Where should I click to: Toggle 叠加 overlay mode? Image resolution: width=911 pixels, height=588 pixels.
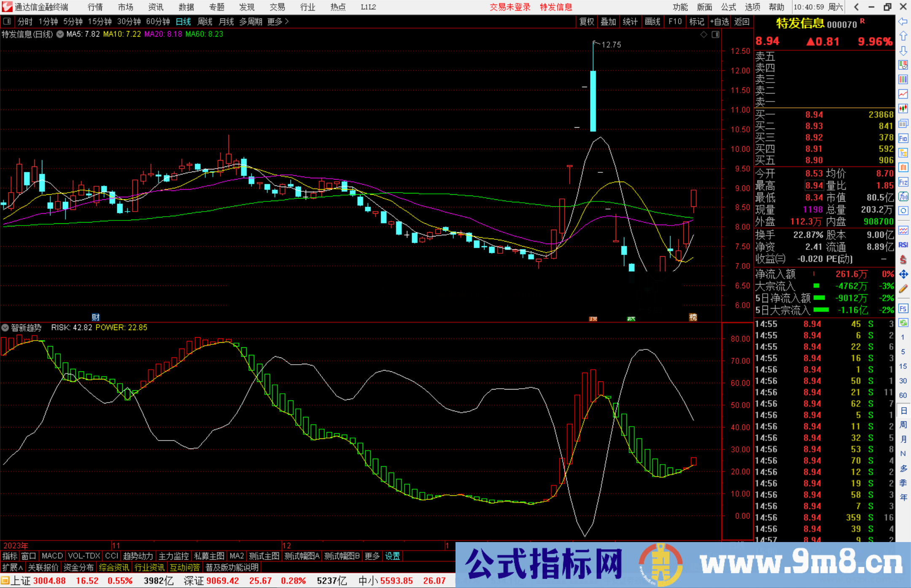[x=609, y=21]
